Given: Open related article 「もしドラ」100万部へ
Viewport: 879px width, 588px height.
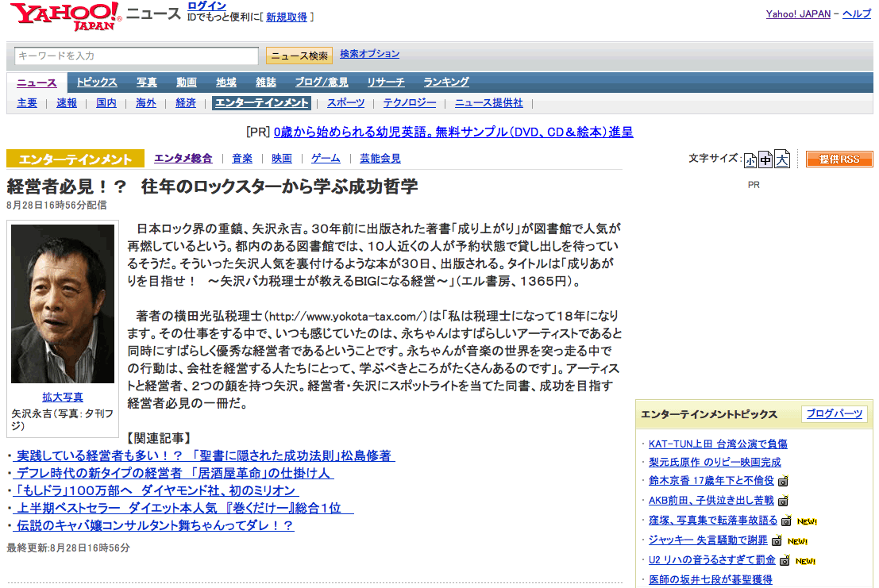Looking at the screenshot, I should tap(156, 490).
